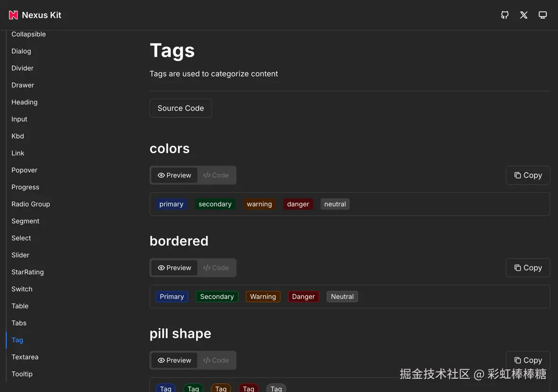
Task: Open the GitHub repository icon
Action: (505, 15)
